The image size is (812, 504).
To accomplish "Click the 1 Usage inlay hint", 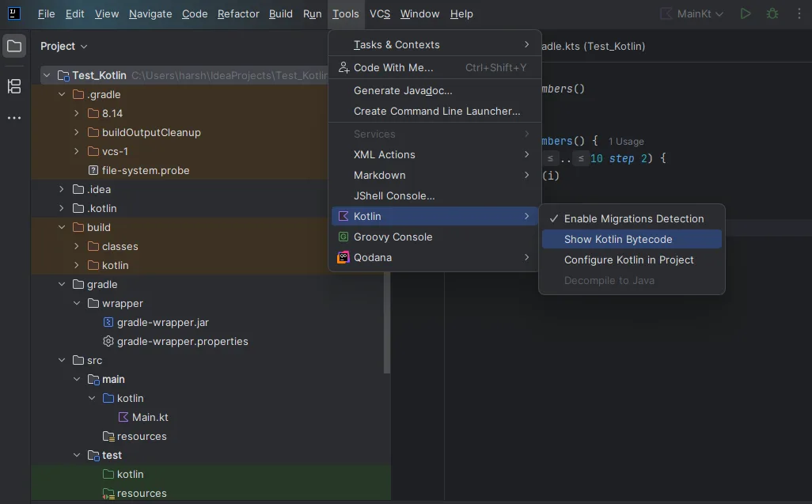I will pyautogui.click(x=626, y=142).
